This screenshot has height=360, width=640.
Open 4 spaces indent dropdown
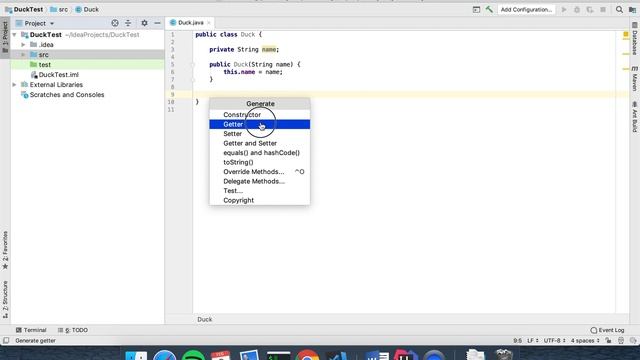[x=585, y=340]
